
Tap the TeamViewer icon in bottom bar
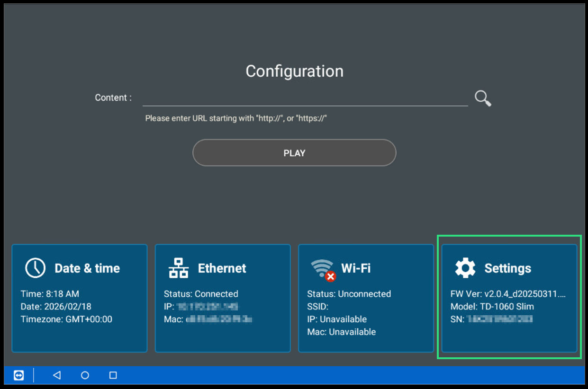pos(18,375)
